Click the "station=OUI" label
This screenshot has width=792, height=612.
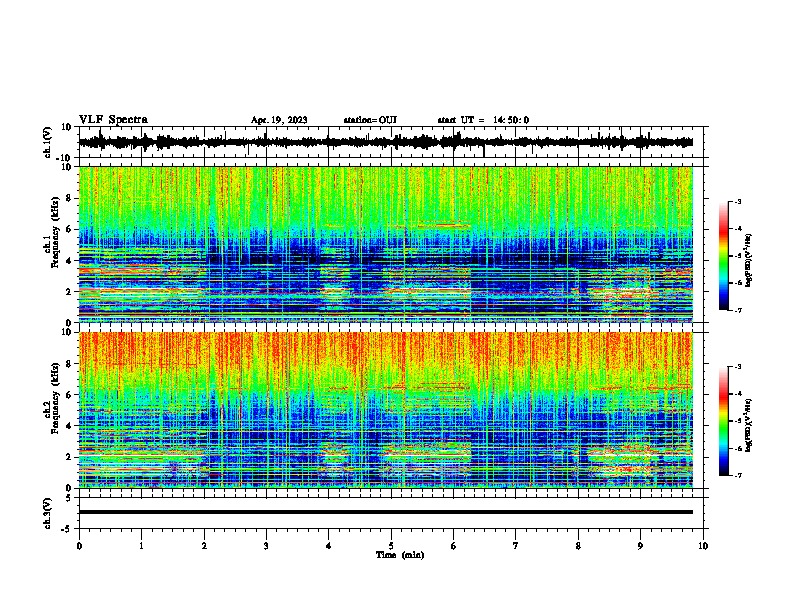click(370, 120)
